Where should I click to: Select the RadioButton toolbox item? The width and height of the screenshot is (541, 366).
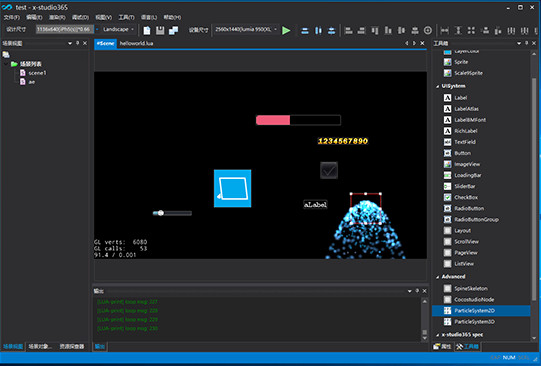pos(469,208)
